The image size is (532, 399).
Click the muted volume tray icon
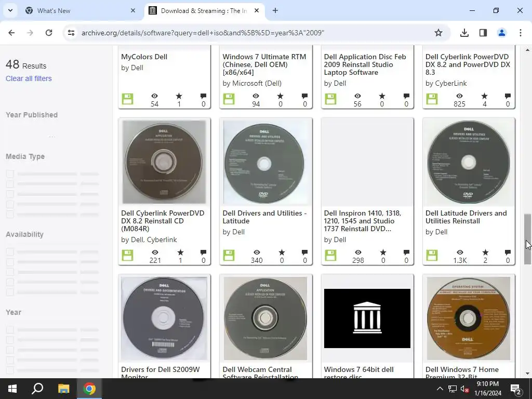(465, 389)
